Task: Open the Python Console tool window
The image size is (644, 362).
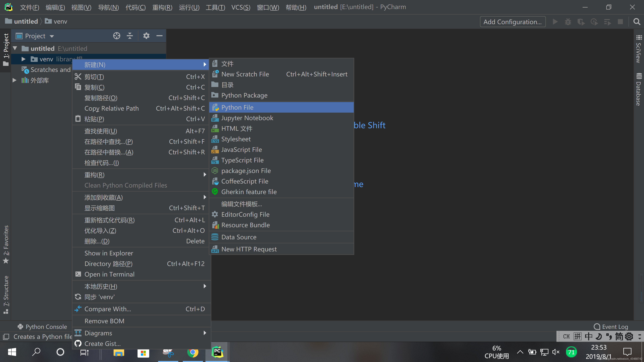Action: click(x=42, y=326)
